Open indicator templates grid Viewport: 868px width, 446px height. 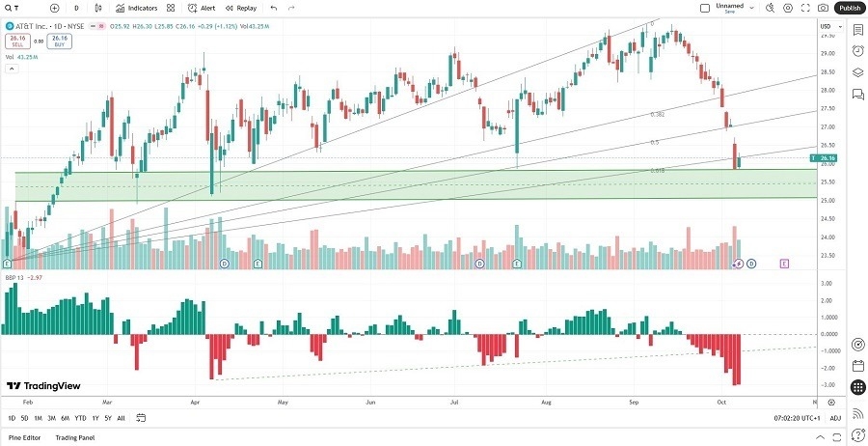tap(170, 8)
